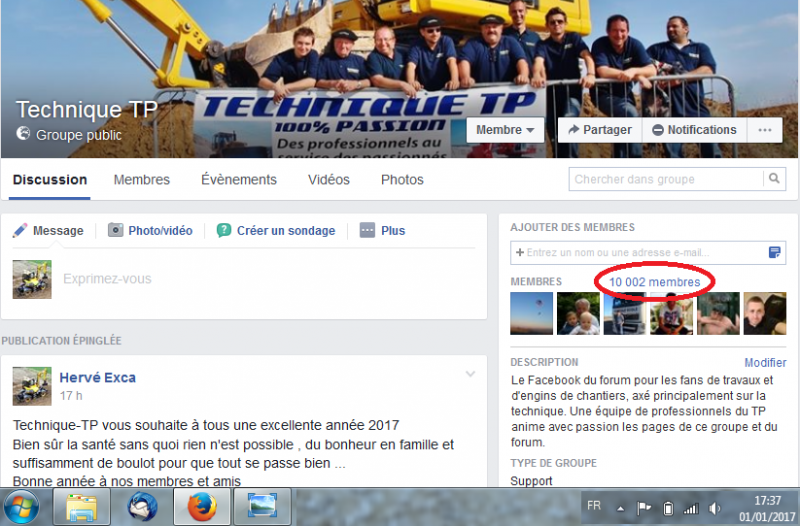Click the Support group type text
Viewport: 800px width, 526px height.
(531, 481)
